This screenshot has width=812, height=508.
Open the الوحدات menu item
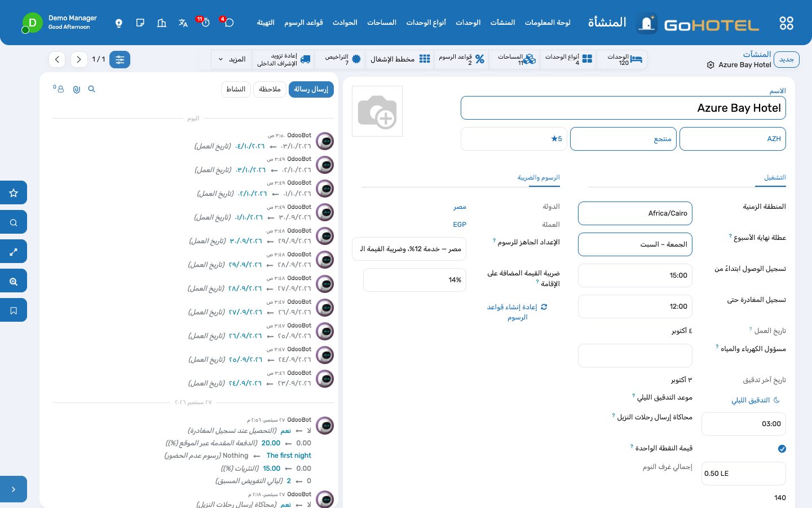pyautogui.click(x=468, y=23)
